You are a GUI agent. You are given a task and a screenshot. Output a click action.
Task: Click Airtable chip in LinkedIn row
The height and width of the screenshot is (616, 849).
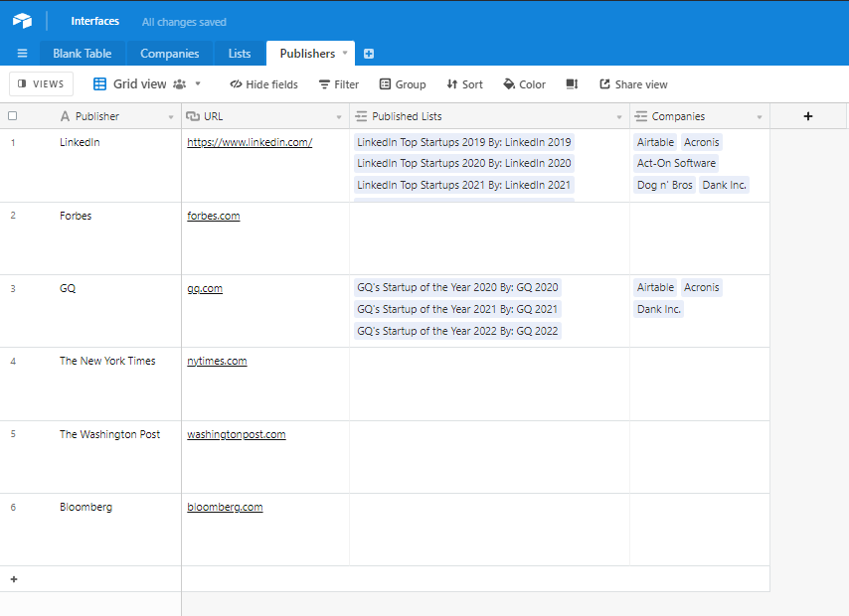(655, 142)
